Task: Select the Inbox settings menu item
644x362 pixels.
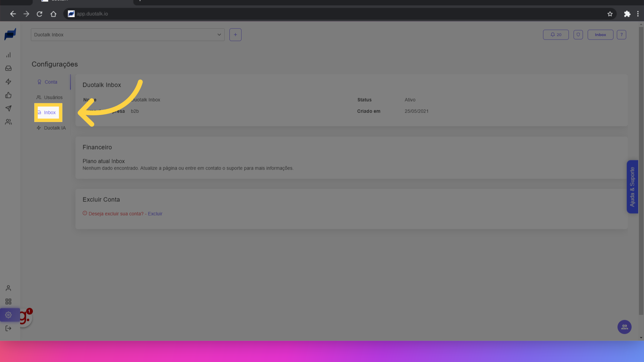Action: [x=49, y=113]
